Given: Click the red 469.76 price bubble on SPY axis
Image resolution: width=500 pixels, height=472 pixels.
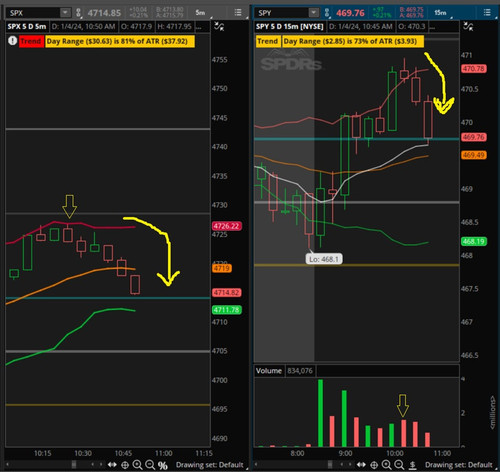Looking at the screenshot, I should [x=474, y=137].
